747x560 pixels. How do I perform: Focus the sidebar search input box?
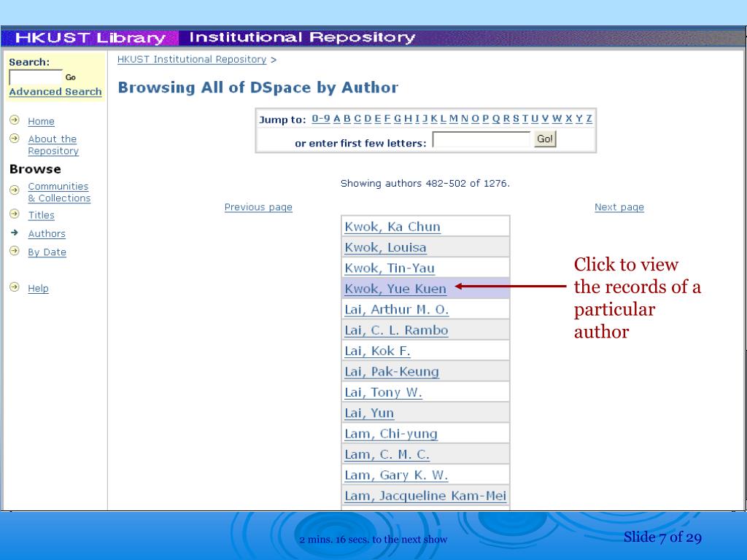[x=36, y=77]
